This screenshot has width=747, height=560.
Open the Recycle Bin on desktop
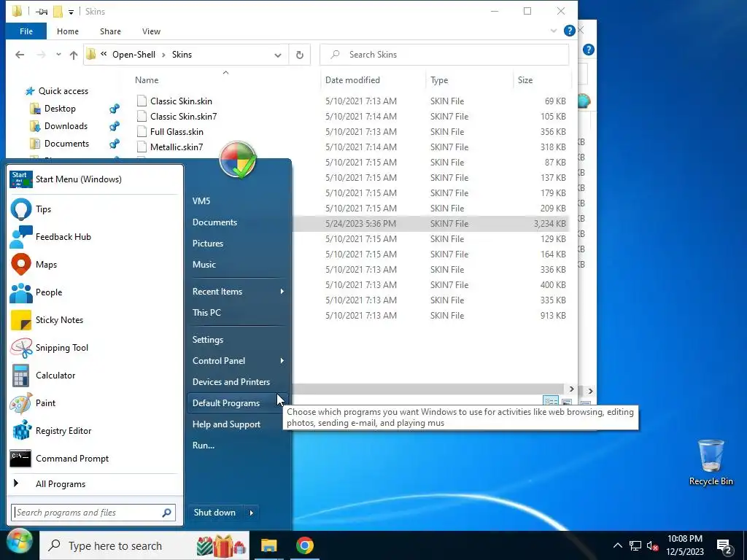pyautogui.click(x=711, y=462)
